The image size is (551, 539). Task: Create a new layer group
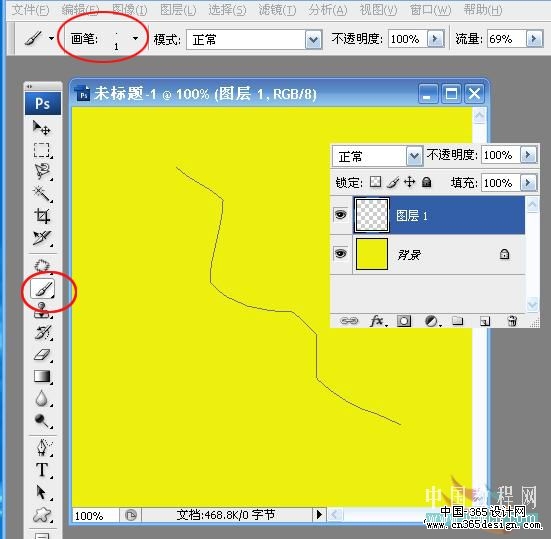[457, 320]
